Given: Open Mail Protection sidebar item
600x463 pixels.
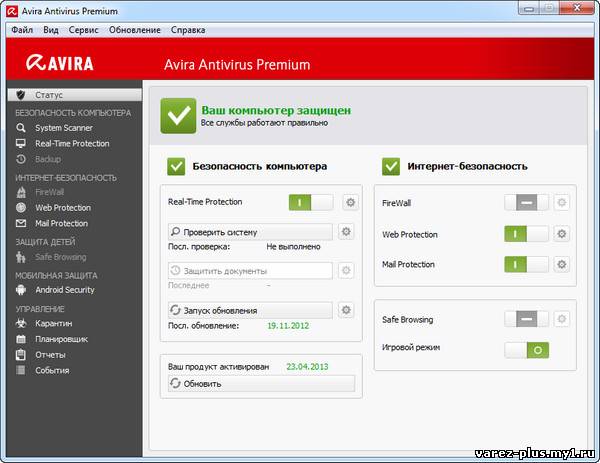Looking at the screenshot, I should (61, 223).
